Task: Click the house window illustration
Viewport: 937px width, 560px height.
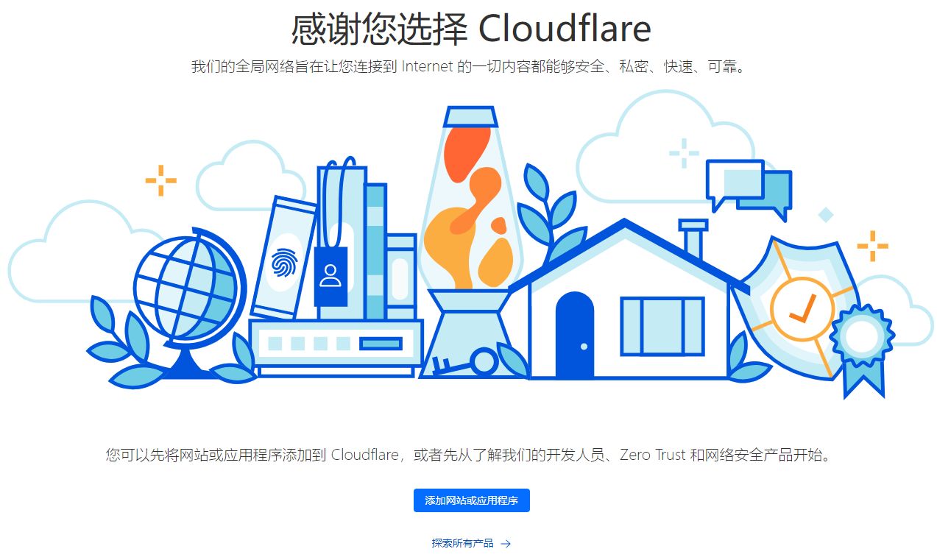Action: click(x=662, y=326)
